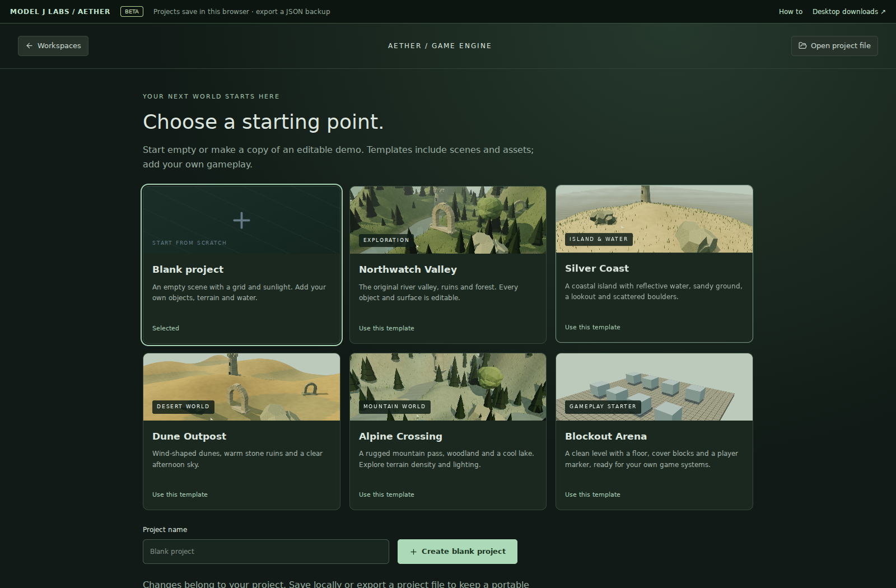
Task: Open the How to link
Action: (791, 12)
